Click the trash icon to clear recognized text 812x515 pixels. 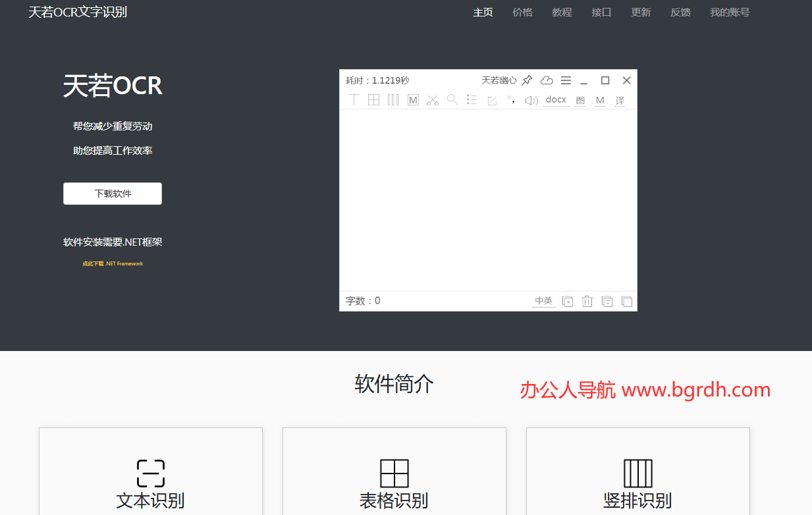pyautogui.click(x=587, y=300)
